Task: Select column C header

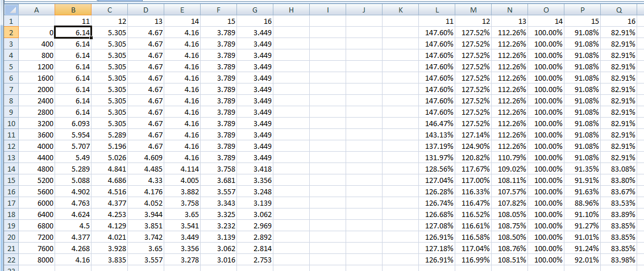Action: coord(109,10)
